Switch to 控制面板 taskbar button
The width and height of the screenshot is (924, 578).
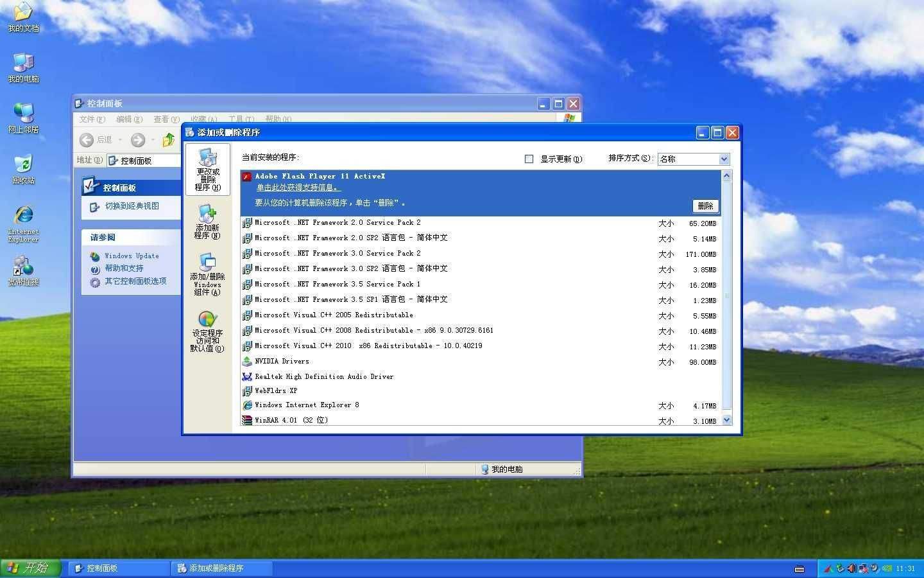click(119, 568)
